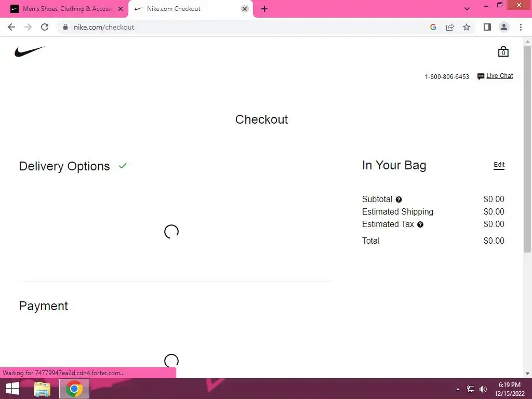Image resolution: width=532 pixels, height=399 pixels.
Task: Close the Men's Shoes tab
Action: pos(121,9)
